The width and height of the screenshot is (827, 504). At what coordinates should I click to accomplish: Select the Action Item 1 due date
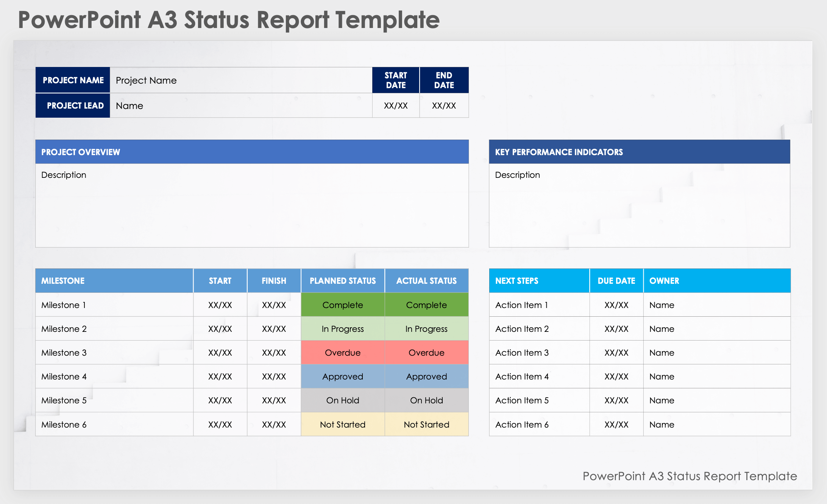point(616,305)
